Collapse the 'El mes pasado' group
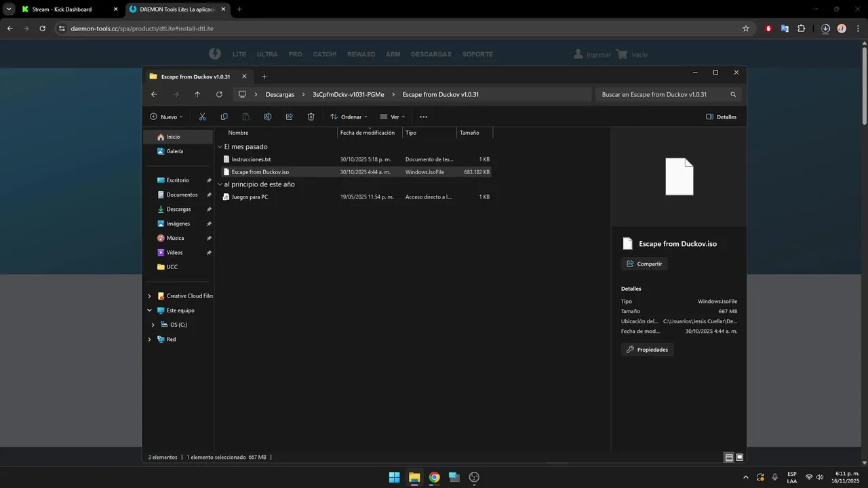This screenshot has width=868, height=488. point(220,147)
